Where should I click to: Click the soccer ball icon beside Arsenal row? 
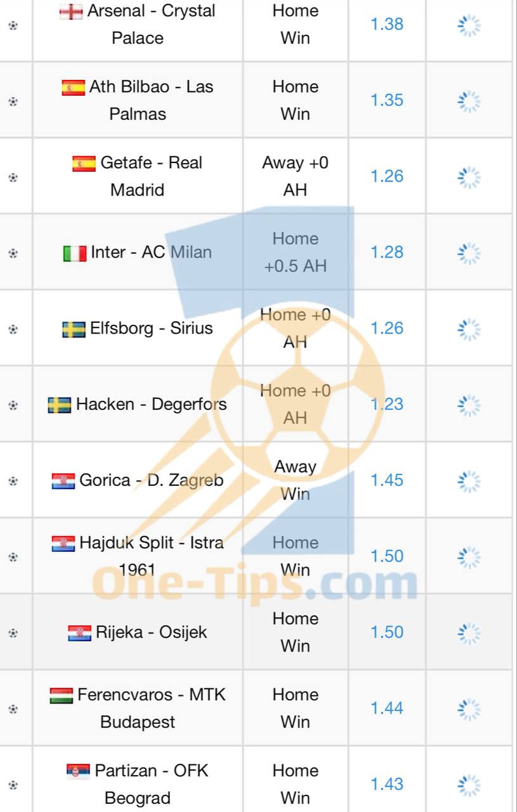(x=13, y=25)
